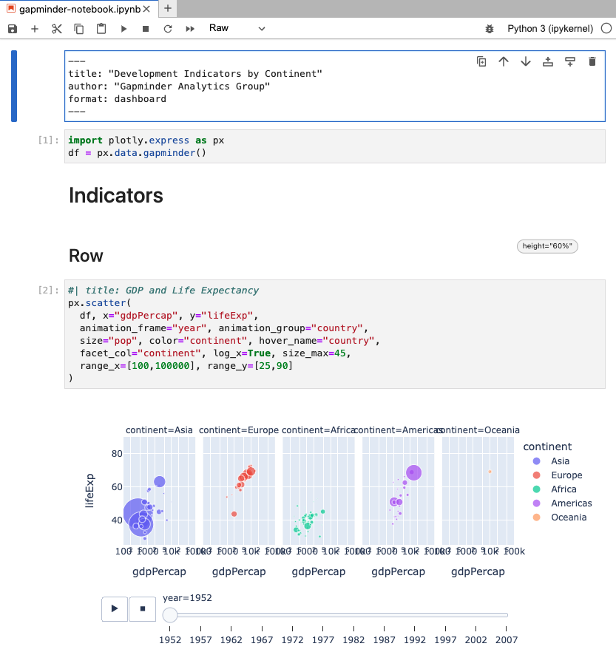The width and height of the screenshot is (616, 672).
Task: Restart kernel and run all cells
Action: click(190, 28)
